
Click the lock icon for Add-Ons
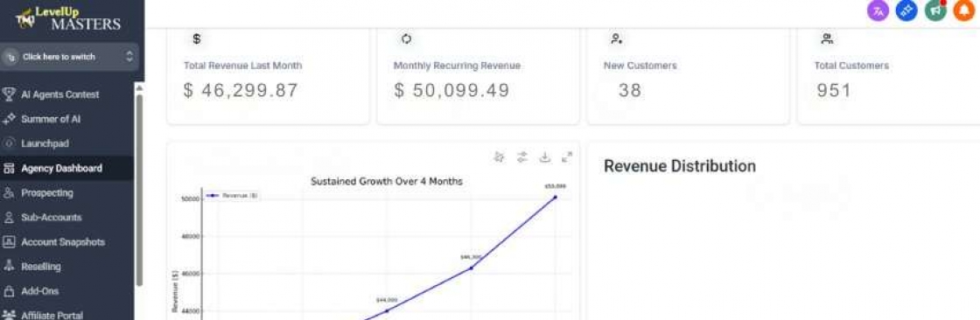(x=9, y=291)
